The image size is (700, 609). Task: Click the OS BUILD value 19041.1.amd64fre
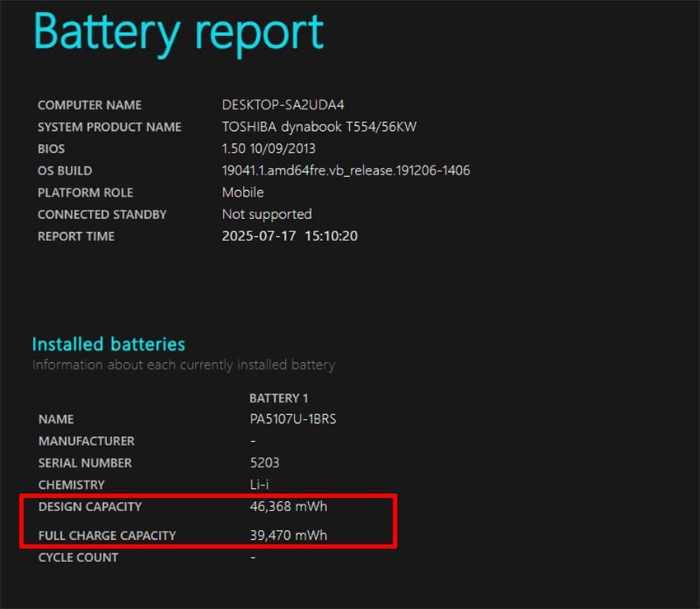[346, 170]
